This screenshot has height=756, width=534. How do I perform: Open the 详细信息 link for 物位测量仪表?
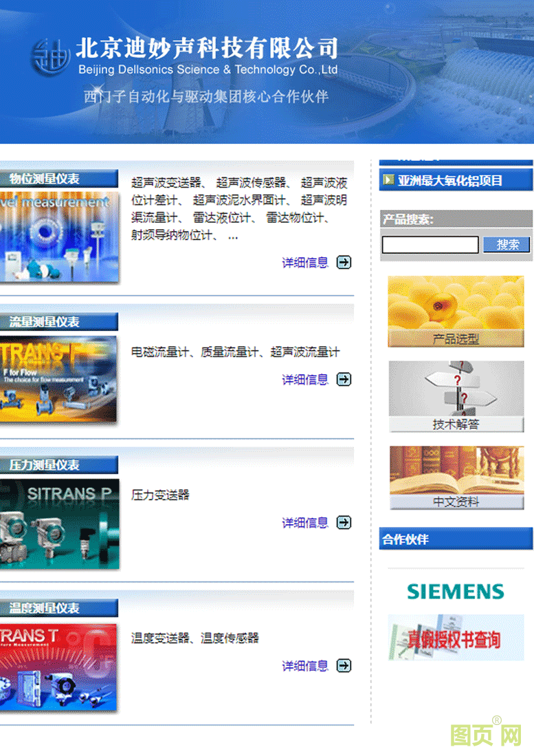pos(304,262)
